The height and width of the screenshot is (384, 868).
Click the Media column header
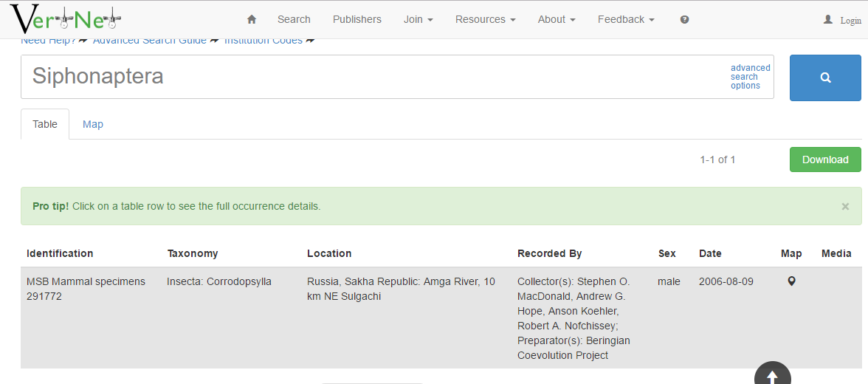point(836,253)
